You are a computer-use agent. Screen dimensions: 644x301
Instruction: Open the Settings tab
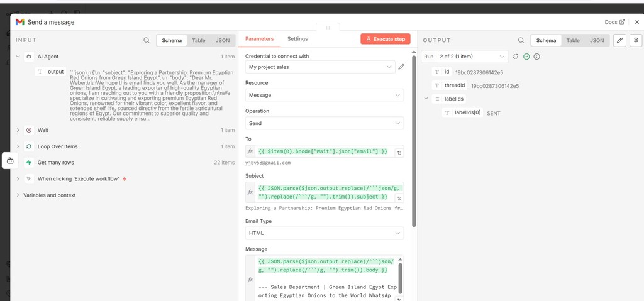(297, 38)
